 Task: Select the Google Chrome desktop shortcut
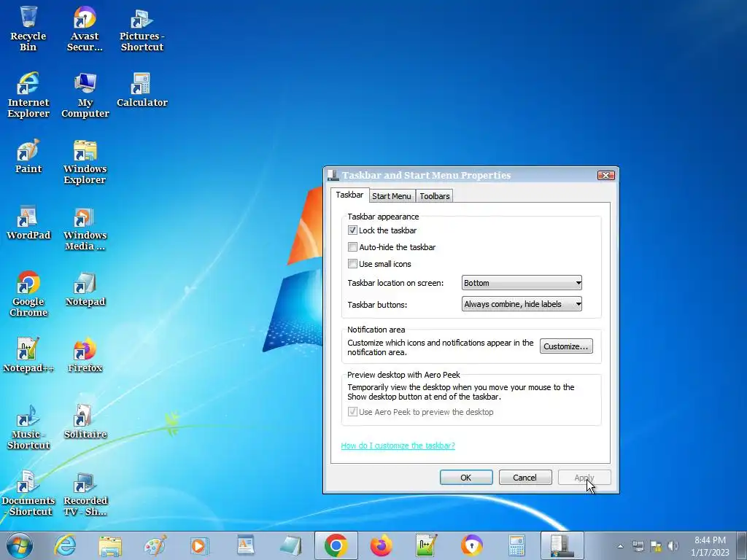click(28, 295)
